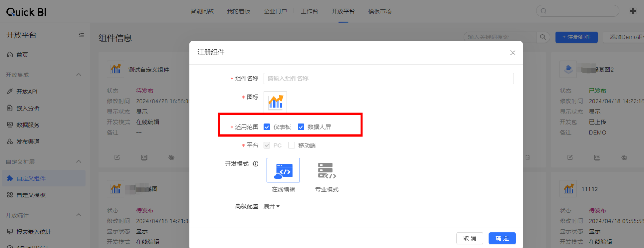Collapse the 开放平台 sidebar menu icon
Viewport: 644px width, 248px height.
tap(81, 35)
